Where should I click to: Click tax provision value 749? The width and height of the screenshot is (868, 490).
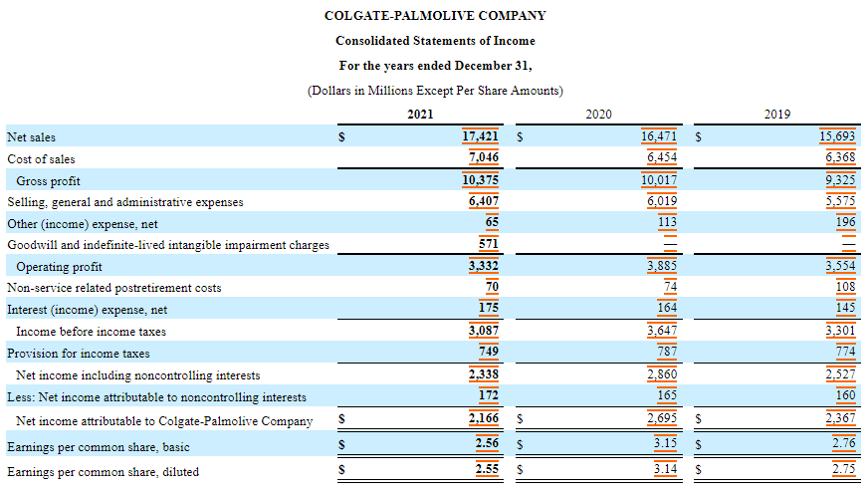point(488,351)
